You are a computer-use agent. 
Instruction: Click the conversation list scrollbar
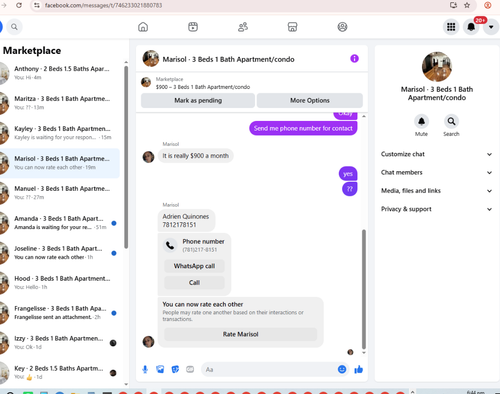tap(126, 157)
